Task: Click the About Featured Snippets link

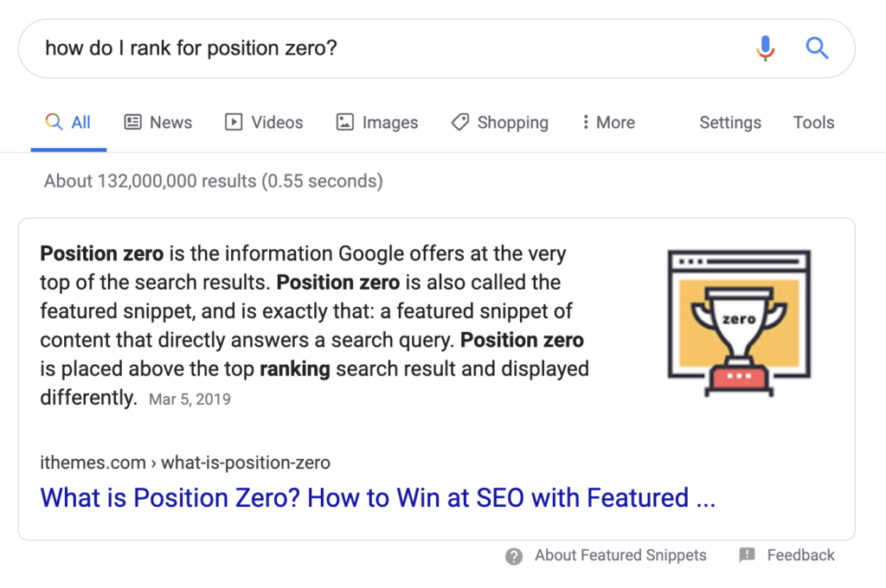Action: pos(620,555)
